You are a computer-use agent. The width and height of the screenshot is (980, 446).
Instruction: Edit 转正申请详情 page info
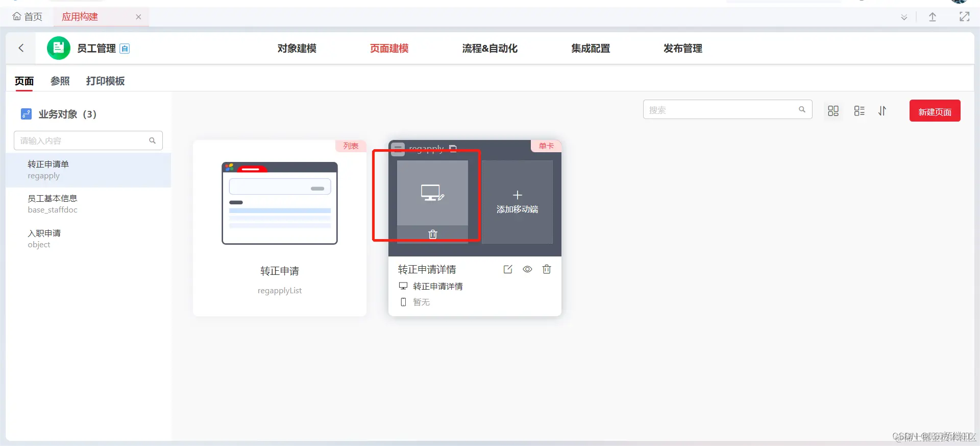508,269
